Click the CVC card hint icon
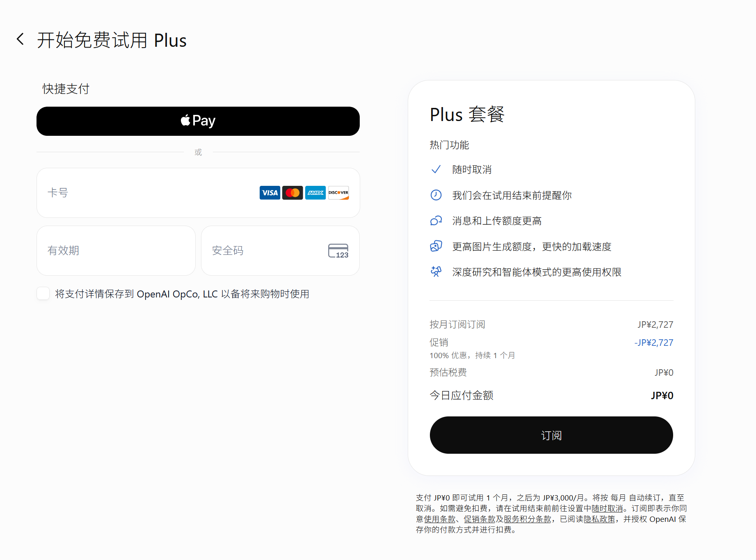 tap(338, 251)
